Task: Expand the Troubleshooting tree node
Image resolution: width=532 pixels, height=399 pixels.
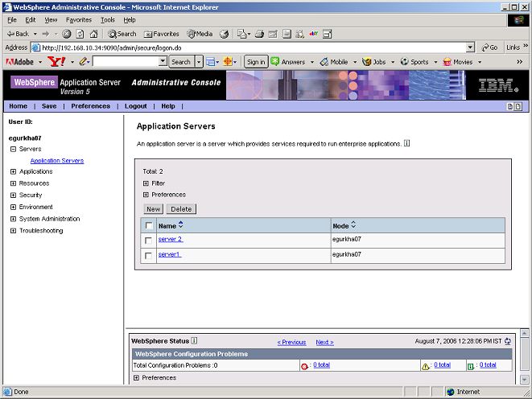Action: (13, 231)
